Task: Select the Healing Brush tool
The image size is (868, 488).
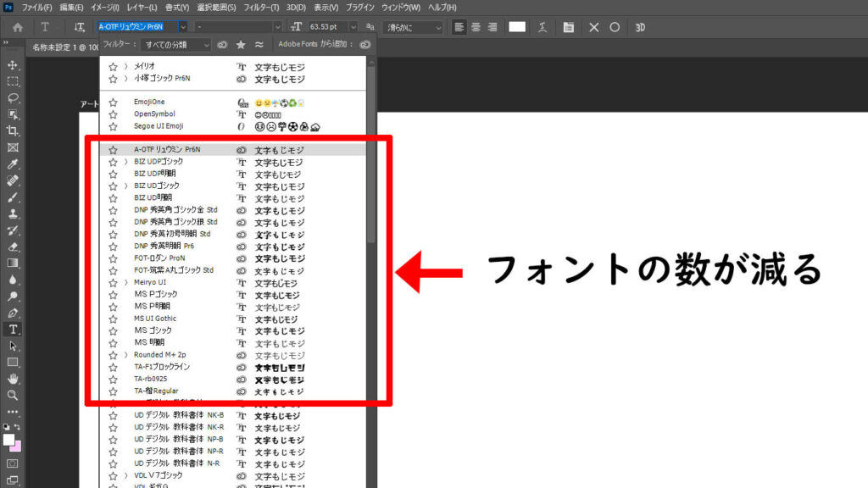Action: pos(13,181)
